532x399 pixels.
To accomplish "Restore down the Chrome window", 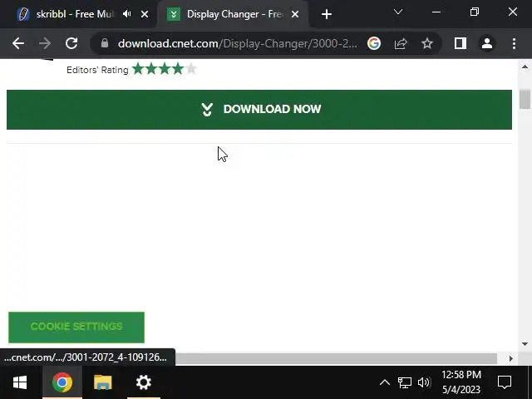I will [x=475, y=12].
